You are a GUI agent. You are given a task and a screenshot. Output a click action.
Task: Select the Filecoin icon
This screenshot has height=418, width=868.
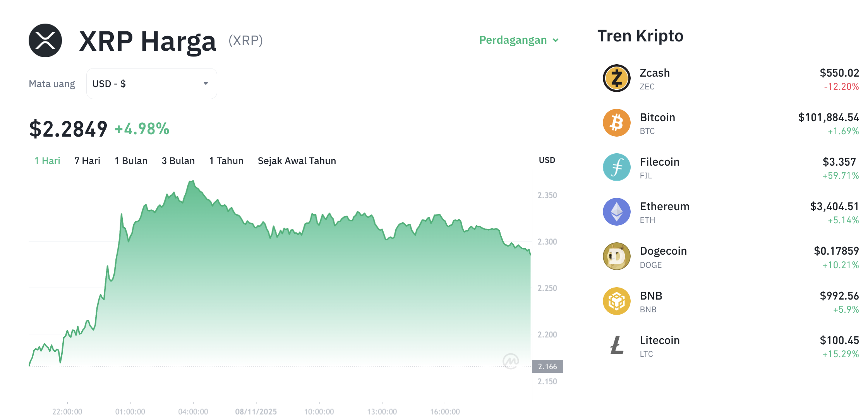[616, 167]
